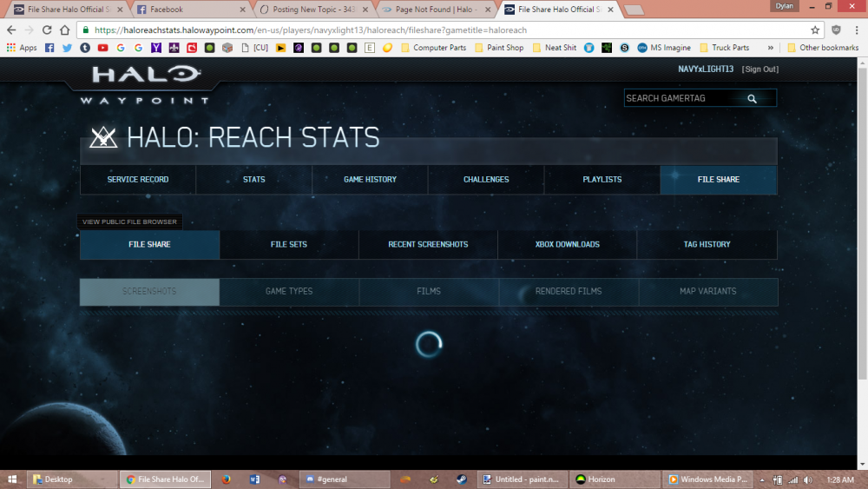868x489 pixels.
Task: Open a new browser tab button
Action: pos(634,10)
